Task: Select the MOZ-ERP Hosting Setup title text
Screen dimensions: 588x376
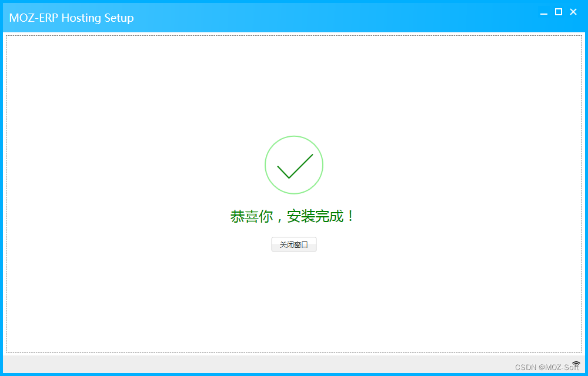Action: pyautogui.click(x=71, y=18)
